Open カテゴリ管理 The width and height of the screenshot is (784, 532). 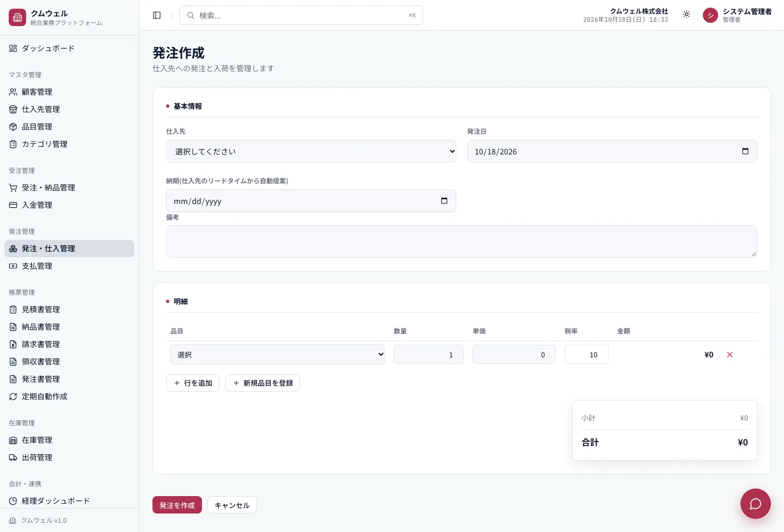[x=69, y=144]
